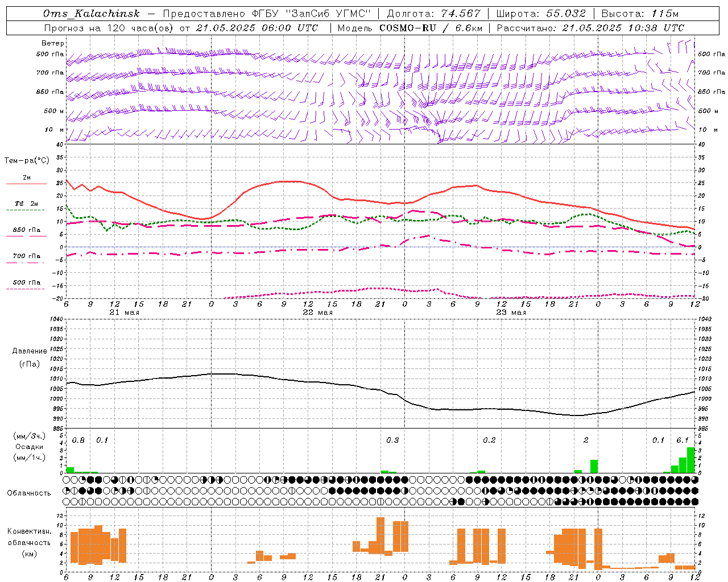Image resolution: width=728 pixels, height=582 pixels.
Task: Click the 23 мая date label
Action: [511, 313]
